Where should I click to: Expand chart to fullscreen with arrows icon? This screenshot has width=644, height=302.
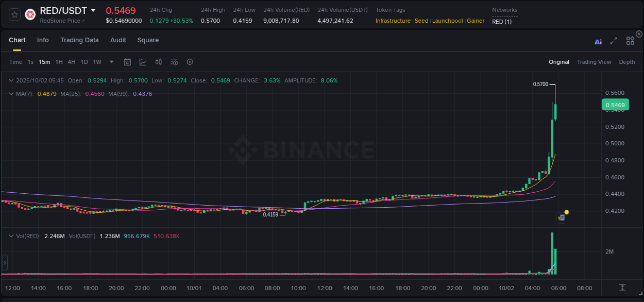[x=613, y=41]
